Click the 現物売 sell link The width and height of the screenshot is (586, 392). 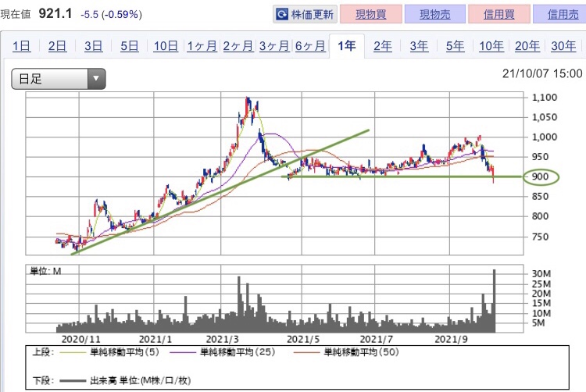coord(435,14)
